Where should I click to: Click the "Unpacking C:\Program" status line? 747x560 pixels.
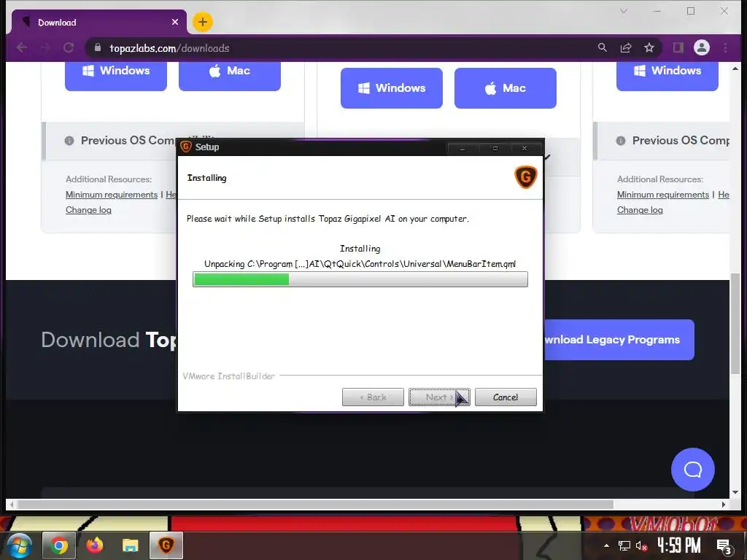pyautogui.click(x=360, y=264)
